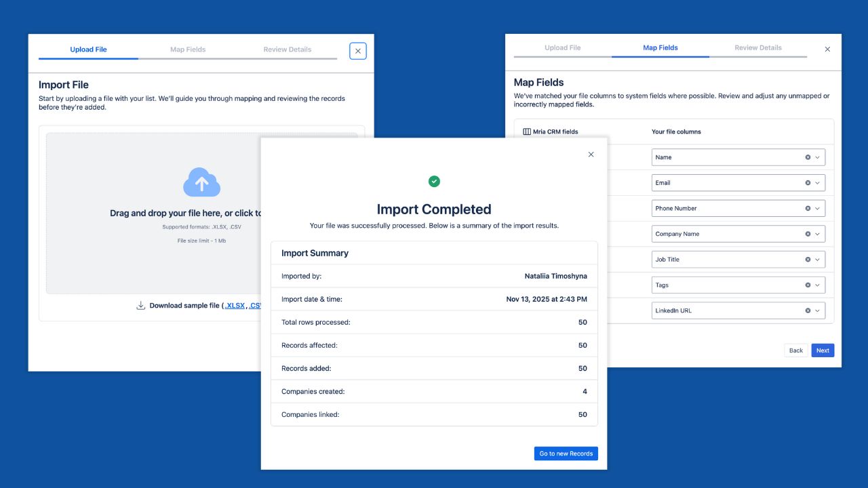
Task: Expand the Name column dropdown
Action: click(x=818, y=157)
